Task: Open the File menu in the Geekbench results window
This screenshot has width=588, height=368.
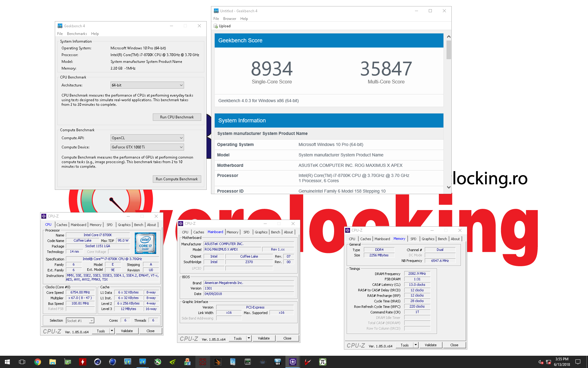Action: 216,19
